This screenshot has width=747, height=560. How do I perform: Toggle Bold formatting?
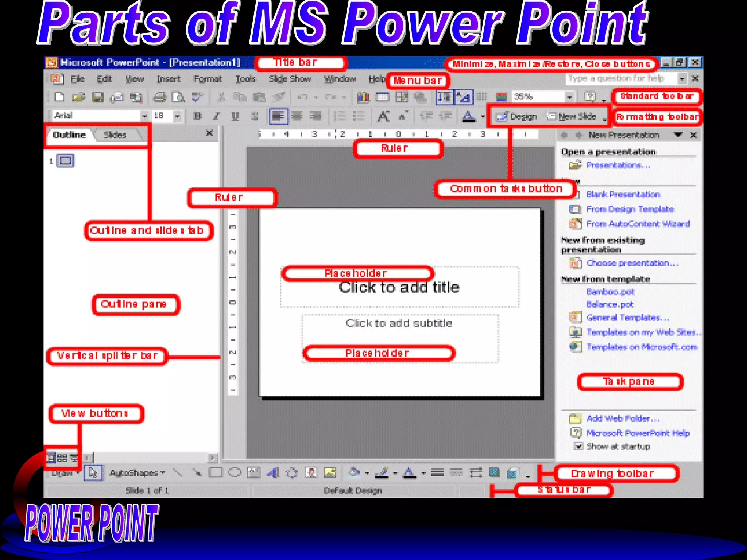tap(197, 116)
